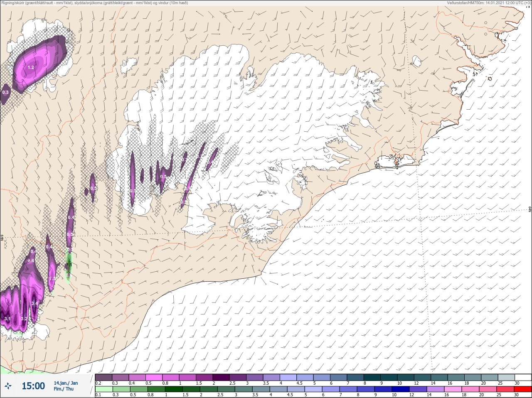Click the 1.2 precipitation value on the map

31,67
